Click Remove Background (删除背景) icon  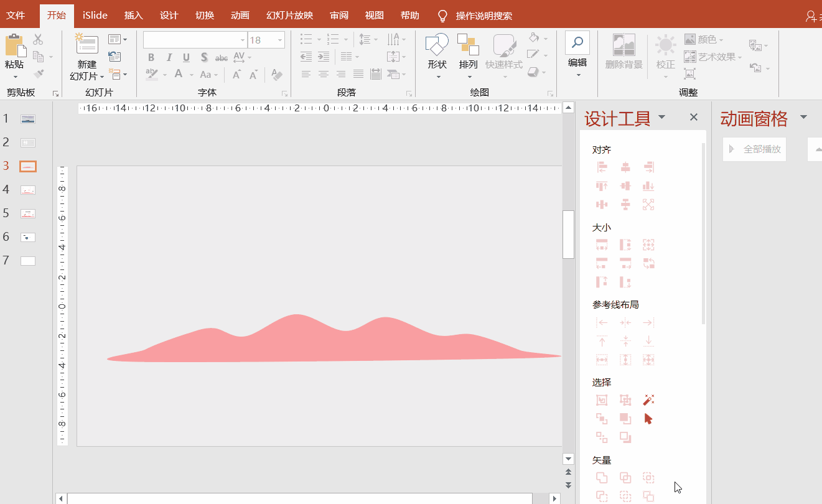pos(624,45)
